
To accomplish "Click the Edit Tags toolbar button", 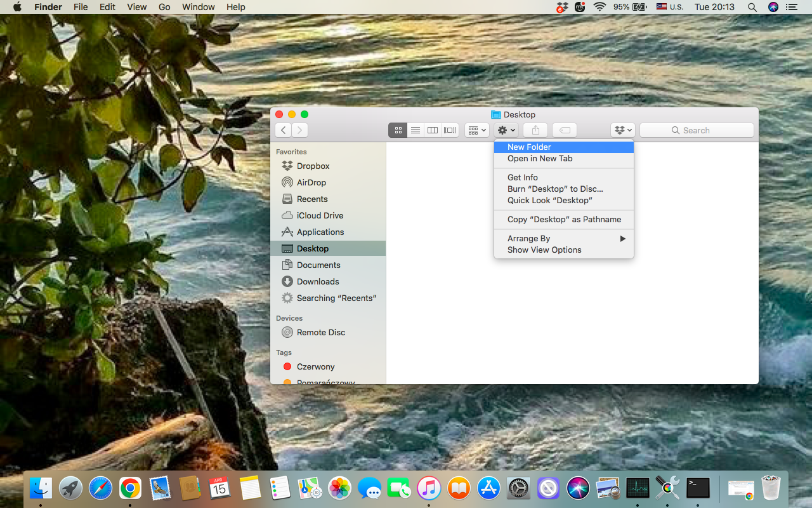I will click(564, 130).
